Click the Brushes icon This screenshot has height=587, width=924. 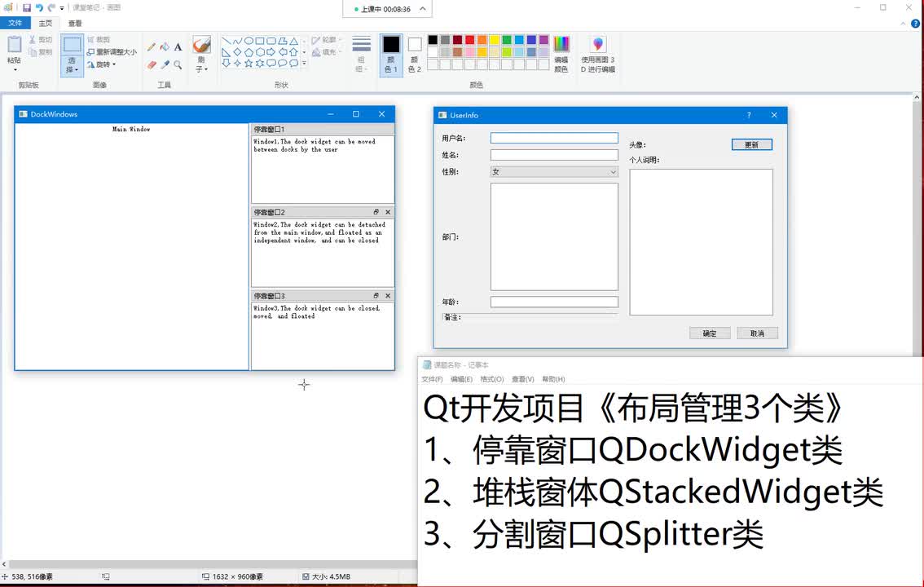[x=201, y=46]
